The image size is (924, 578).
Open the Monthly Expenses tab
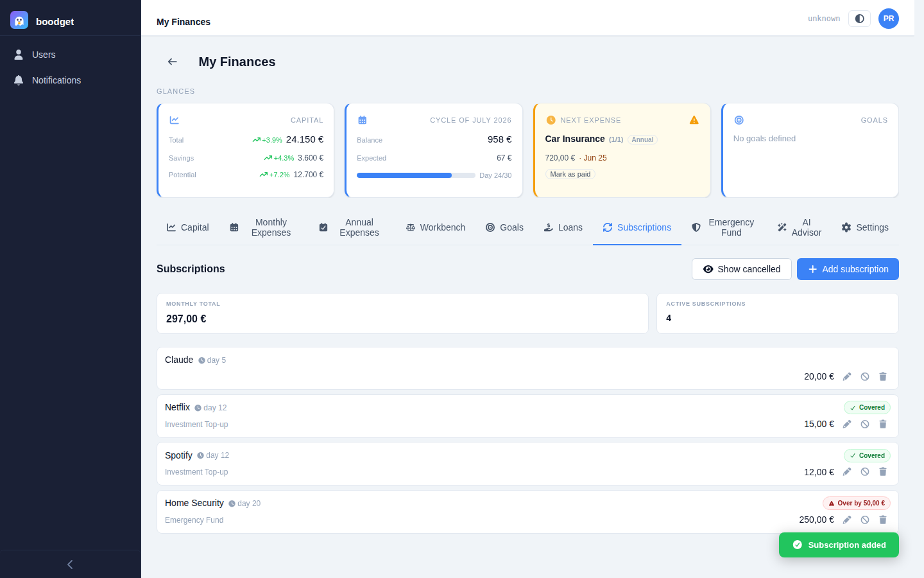tap(264, 227)
